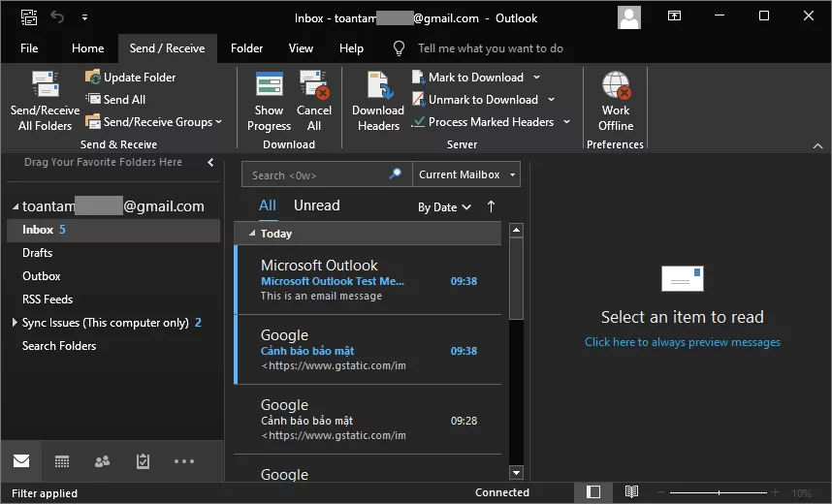Image resolution: width=832 pixels, height=504 pixels.
Task: Reverse sort order arrow
Action: (492, 206)
